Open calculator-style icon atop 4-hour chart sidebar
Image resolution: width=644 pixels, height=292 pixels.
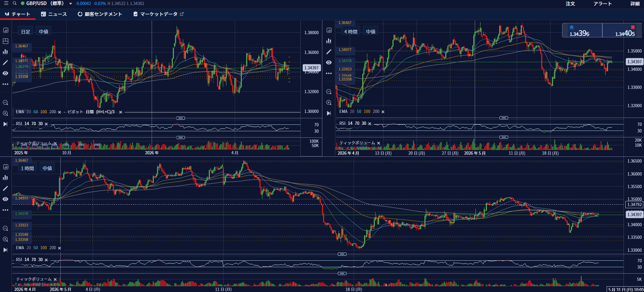pos(329,30)
